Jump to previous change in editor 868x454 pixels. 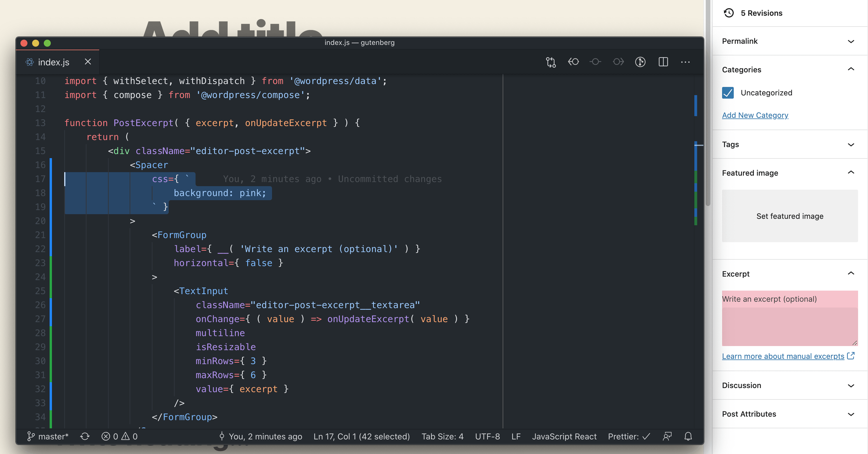(573, 62)
